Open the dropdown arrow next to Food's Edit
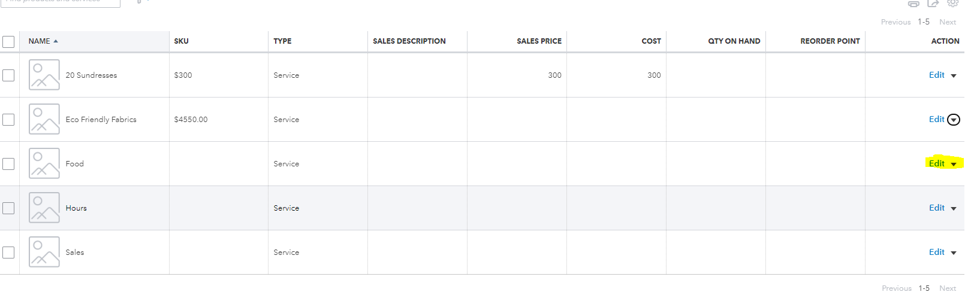 (x=954, y=164)
